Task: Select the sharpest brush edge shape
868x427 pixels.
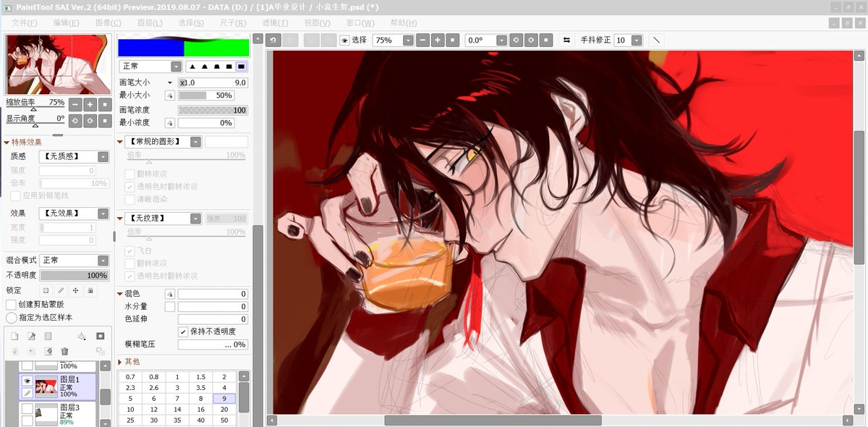Action: [x=192, y=67]
